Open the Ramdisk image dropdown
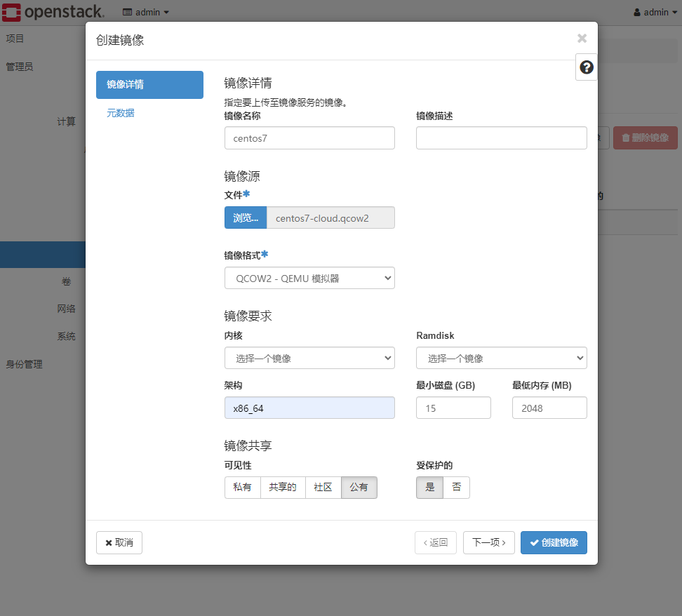Viewport: 682px width, 616px height. click(502, 358)
